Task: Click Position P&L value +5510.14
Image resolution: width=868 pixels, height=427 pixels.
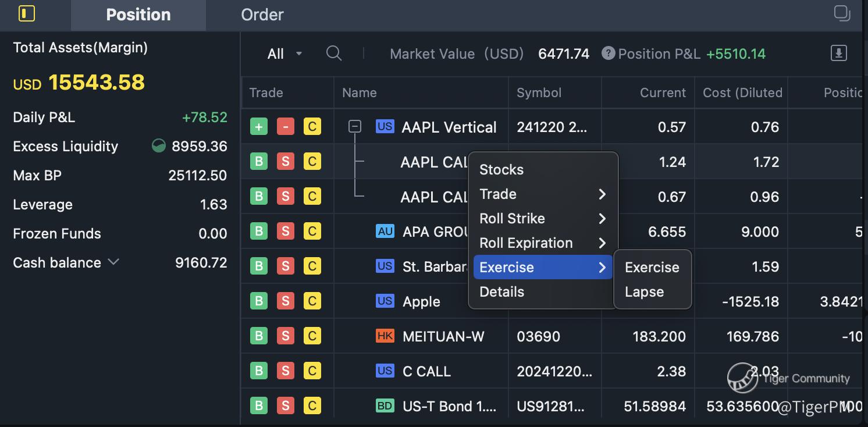Action: [736, 54]
